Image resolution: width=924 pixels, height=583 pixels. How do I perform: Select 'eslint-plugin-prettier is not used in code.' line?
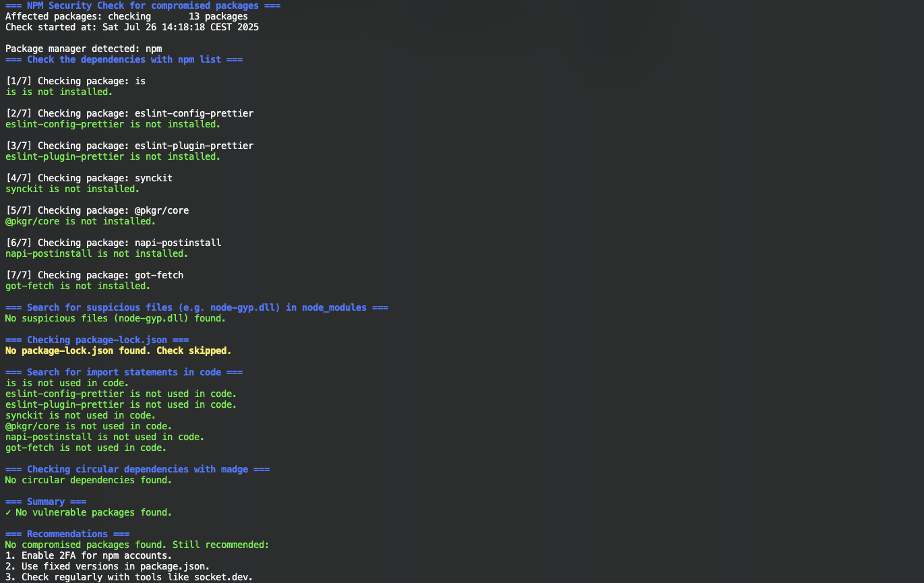pyautogui.click(x=121, y=404)
